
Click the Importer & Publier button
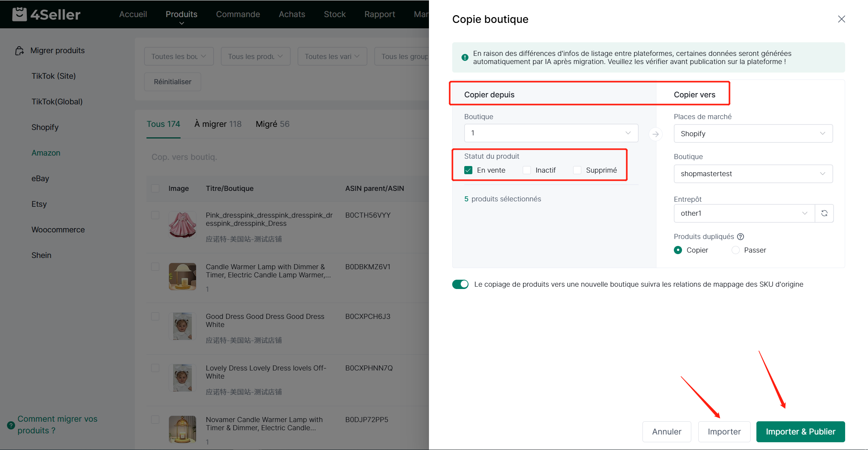click(x=801, y=432)
